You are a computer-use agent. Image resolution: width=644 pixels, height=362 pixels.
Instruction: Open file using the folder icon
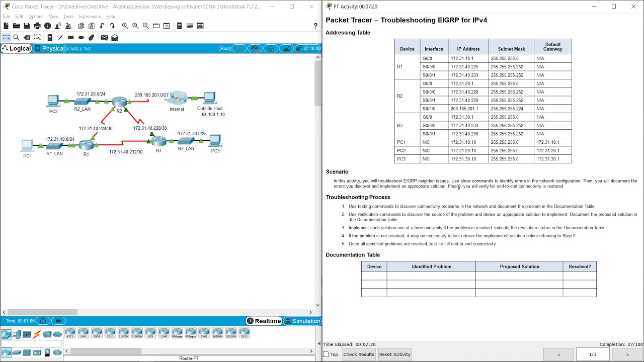(x=16, y=26)
